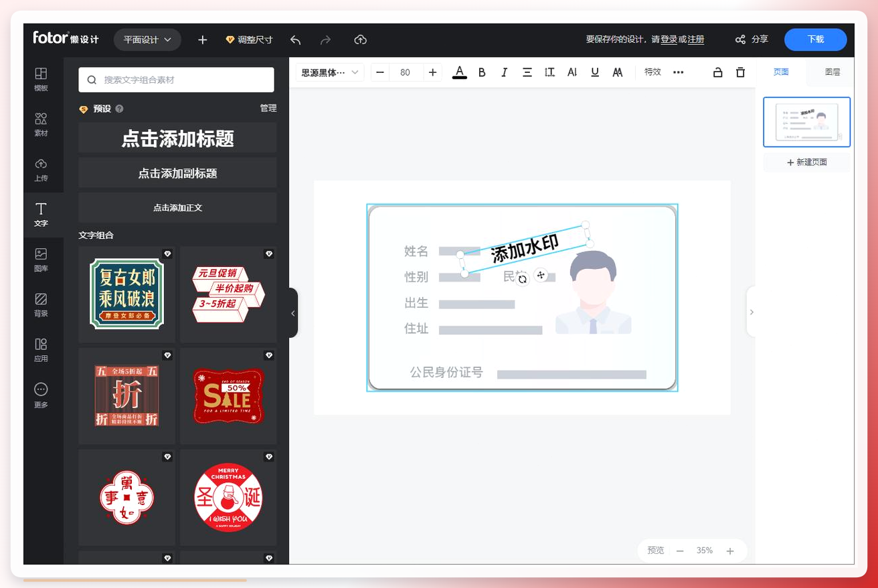Screen dimensions: 878x588
Task: Zoom out the canvas with minus
Action: coord(680,551)
